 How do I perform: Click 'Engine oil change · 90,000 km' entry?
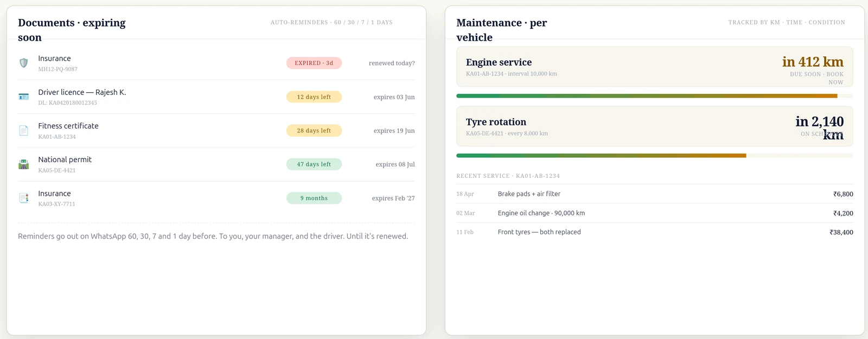click(x=541, y=213)
